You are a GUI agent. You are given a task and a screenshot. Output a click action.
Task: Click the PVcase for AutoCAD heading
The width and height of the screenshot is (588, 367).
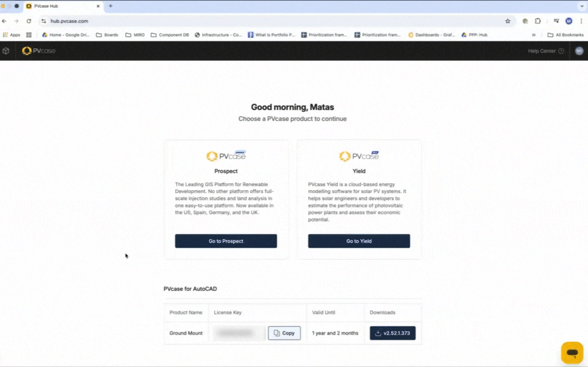click(x=190, y=289)
